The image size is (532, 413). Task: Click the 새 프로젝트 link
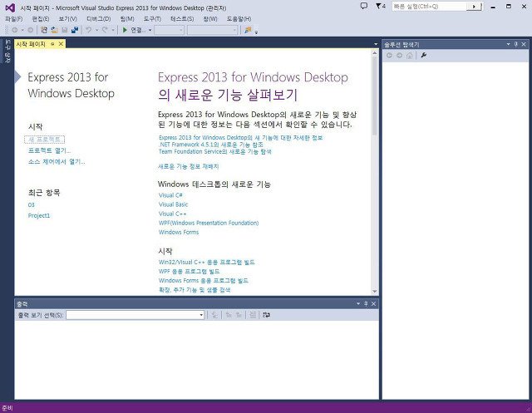(44, 140)
